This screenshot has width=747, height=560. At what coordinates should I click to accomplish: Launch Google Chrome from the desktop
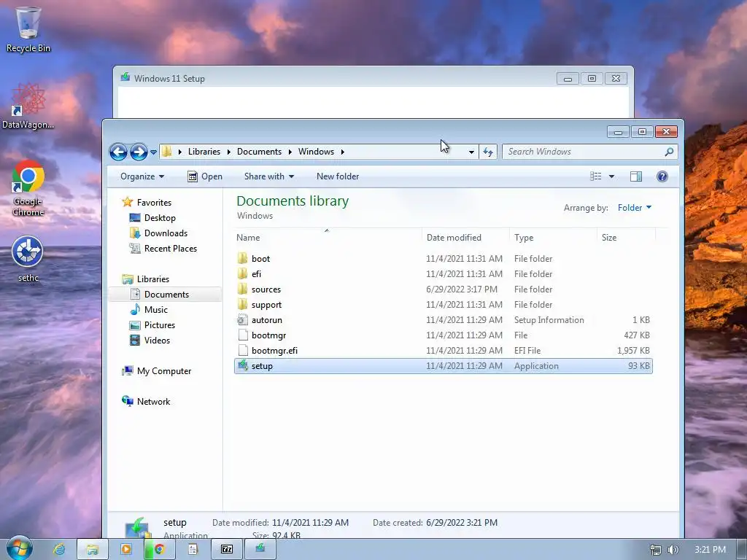click(28, 189)
